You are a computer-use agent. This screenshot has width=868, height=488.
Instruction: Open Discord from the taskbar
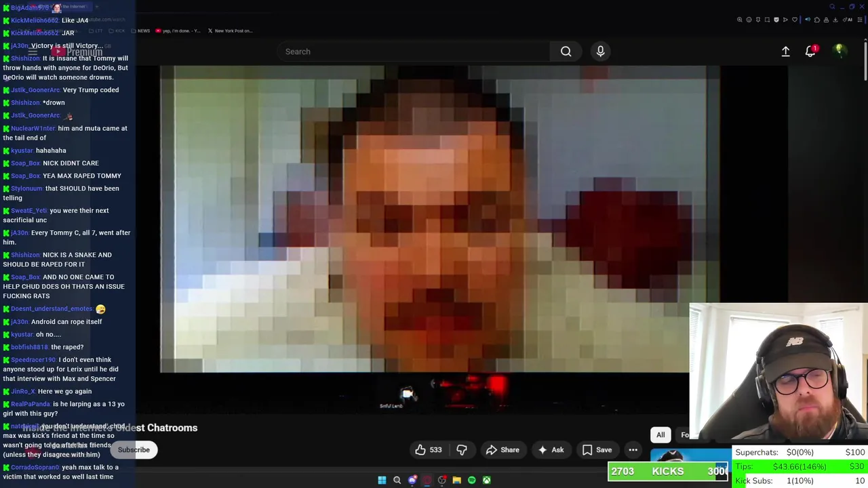412,480
